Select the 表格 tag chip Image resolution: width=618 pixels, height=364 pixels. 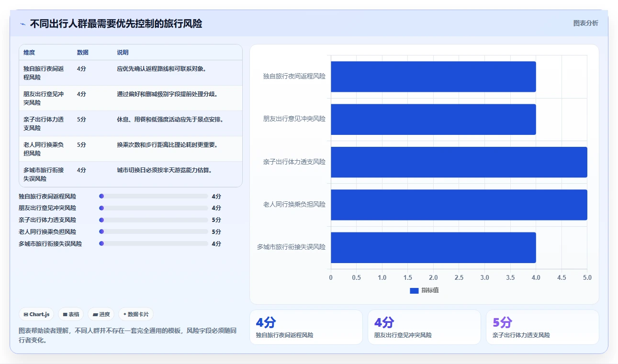[71, 314]
